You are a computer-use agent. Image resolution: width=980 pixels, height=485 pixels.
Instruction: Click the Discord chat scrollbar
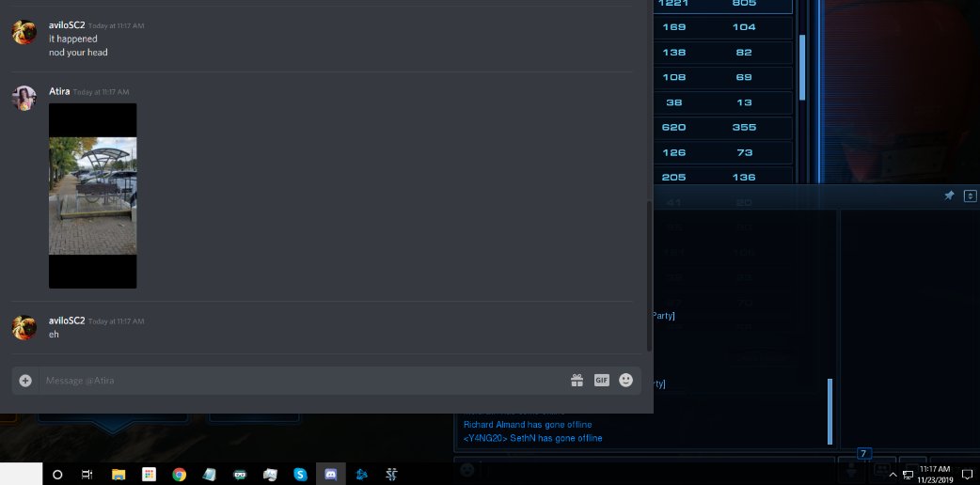pyautogui.click(x=649, y=275)
